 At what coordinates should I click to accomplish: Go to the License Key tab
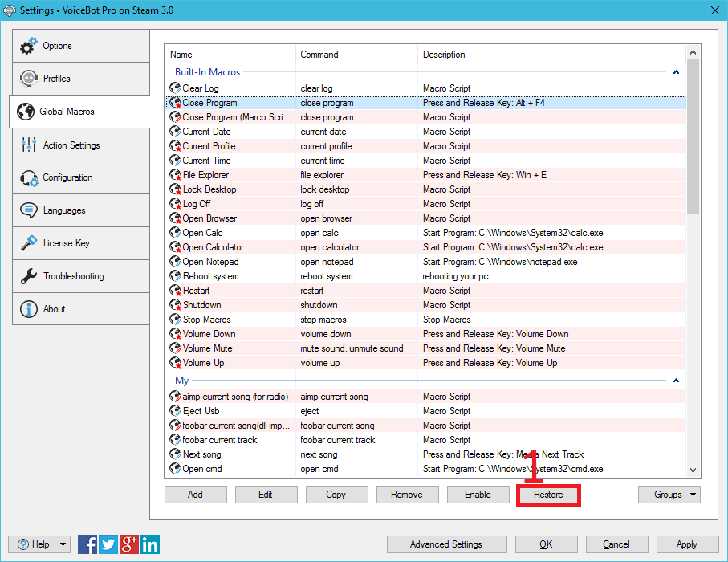pyautogui.click(x=80, y=243)
